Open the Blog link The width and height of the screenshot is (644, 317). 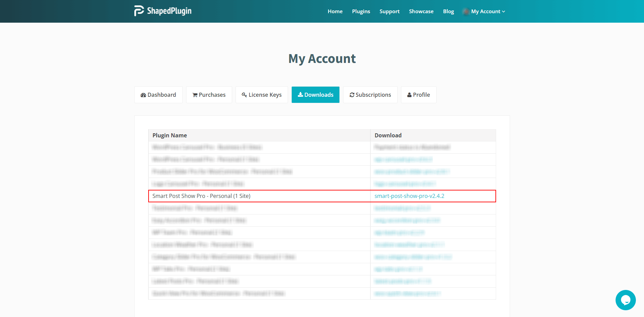pyautogui.click(x=448, y=12)
